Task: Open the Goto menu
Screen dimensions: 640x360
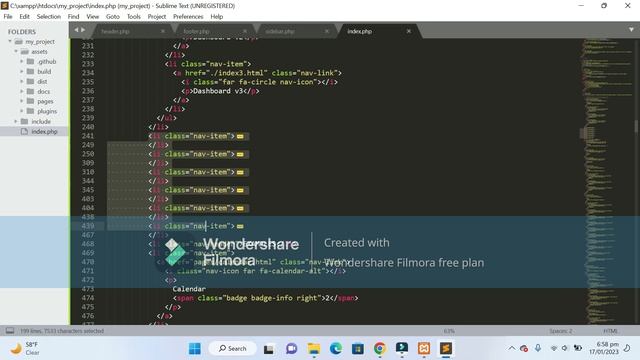Action: tap(113, 16)
